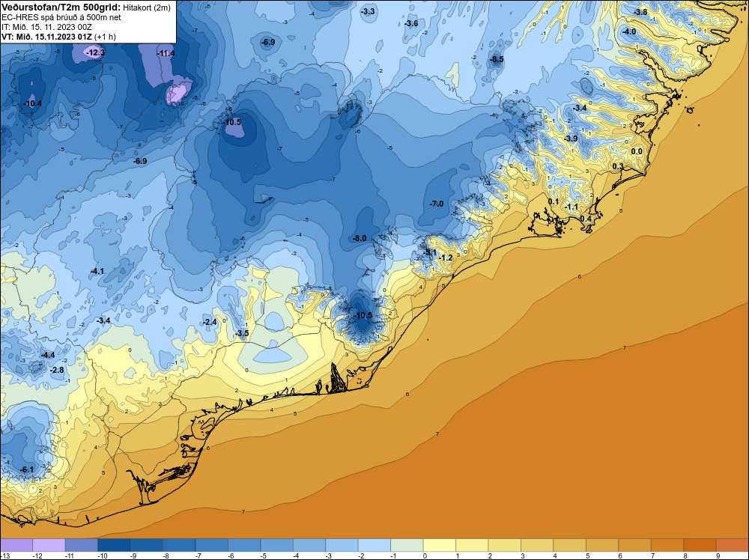Click the -3.8 temperature label

tap(640, 12)
